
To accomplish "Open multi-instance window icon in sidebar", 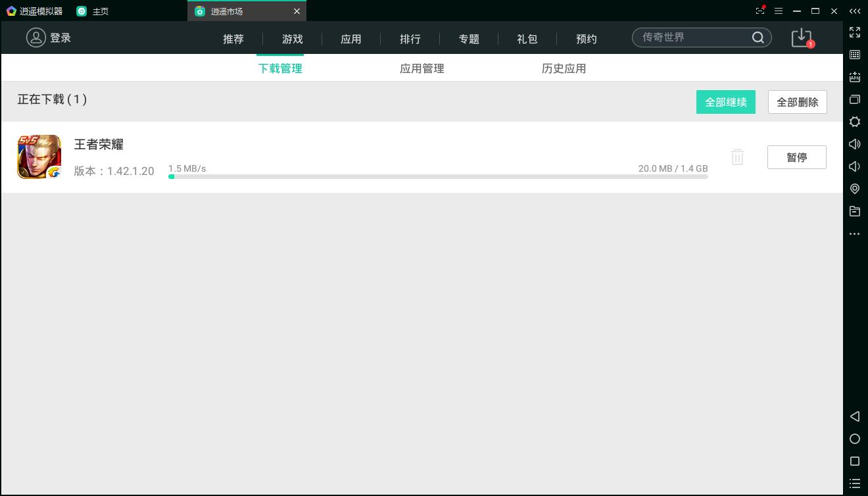I will point(855,99).
